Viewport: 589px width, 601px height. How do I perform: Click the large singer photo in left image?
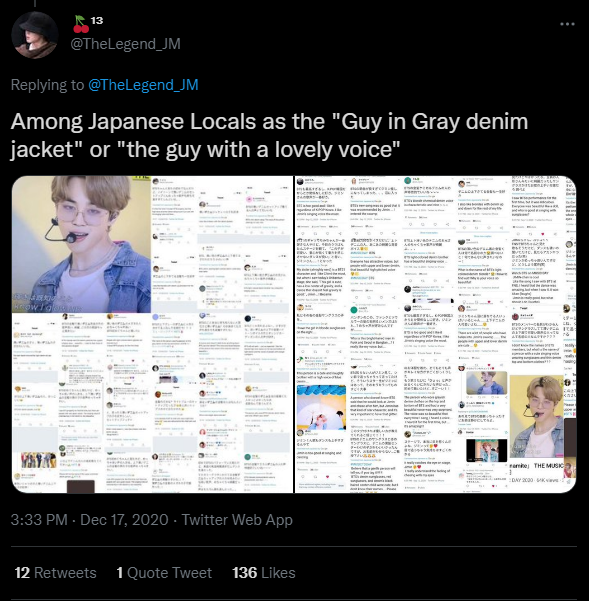[81, 244]
